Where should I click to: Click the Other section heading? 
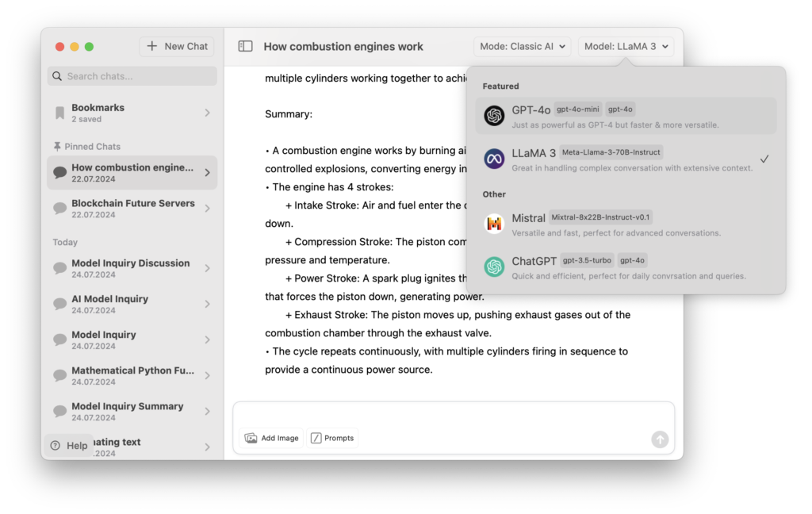[494, 194]
